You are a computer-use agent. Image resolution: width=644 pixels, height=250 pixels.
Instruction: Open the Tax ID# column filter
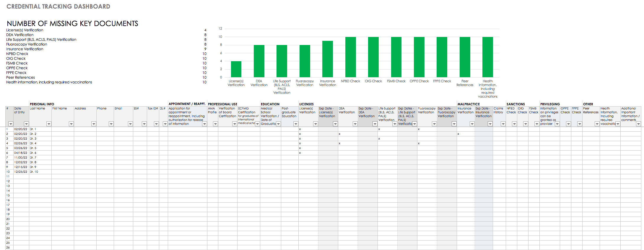click(x=156, y=124)
